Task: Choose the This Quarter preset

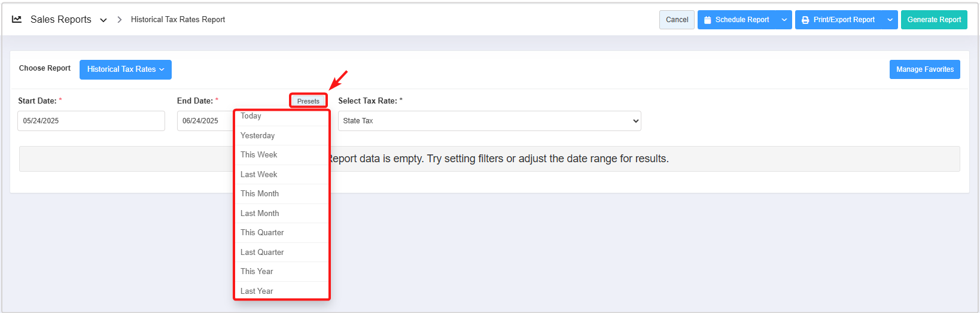Action: (262, 233)
